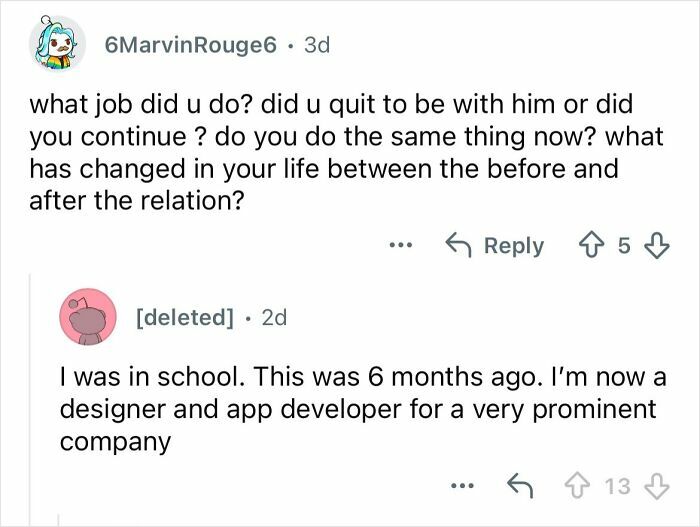Open the "3d" timestamp permalink
The height and width of the screenshot is (527, 700).
(x=315, y=45)
